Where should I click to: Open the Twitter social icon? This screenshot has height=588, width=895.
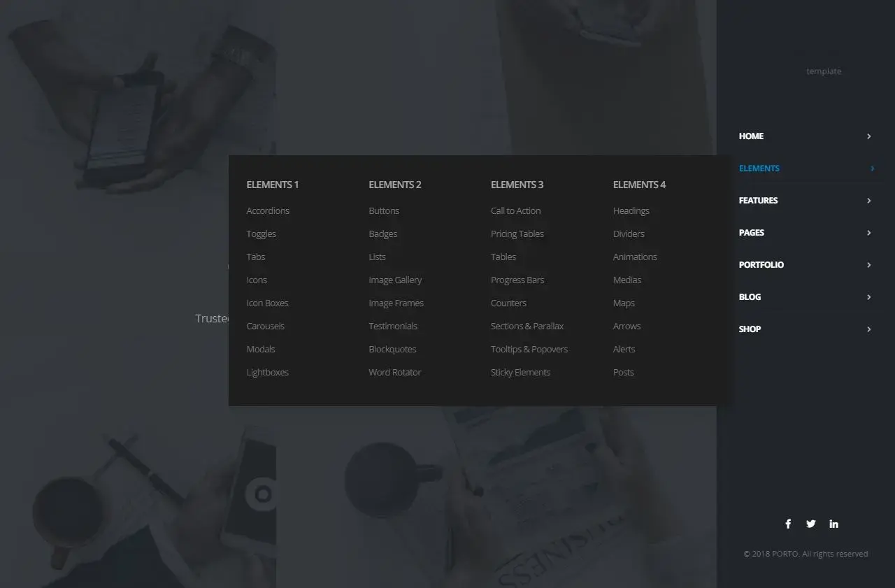click(810, 524)
